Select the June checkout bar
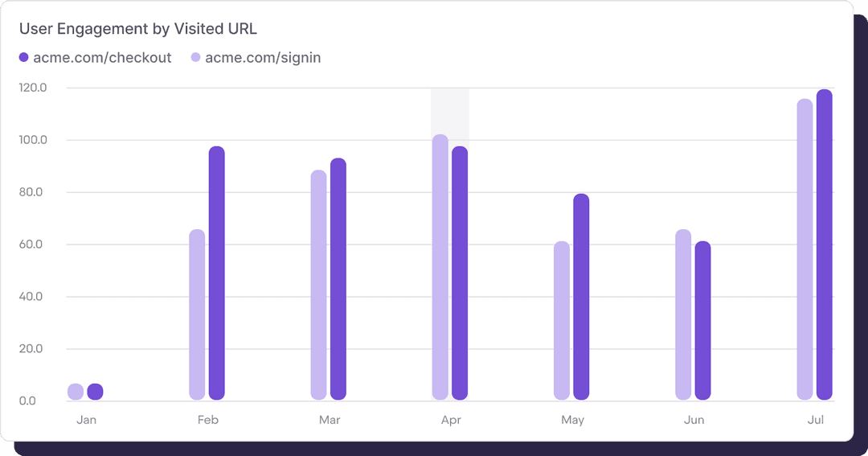Viewport: 868px width, 456px height. (x=702, y=320)
